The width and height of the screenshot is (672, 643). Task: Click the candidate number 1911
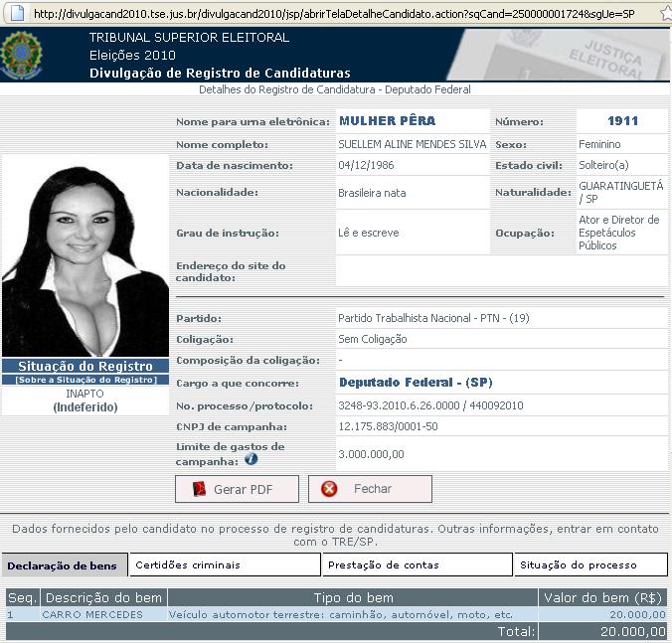click(x=622, y=121)
